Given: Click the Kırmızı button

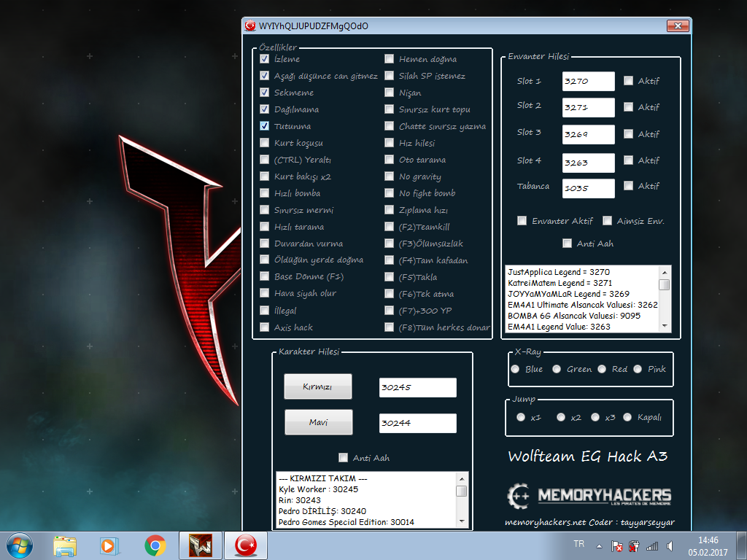Looking at the screenshot, I should [x=318, y=386].
